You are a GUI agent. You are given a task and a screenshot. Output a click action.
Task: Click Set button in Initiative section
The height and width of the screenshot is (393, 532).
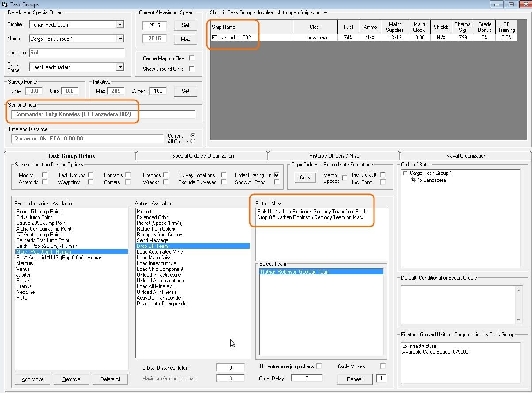[185, 91]
